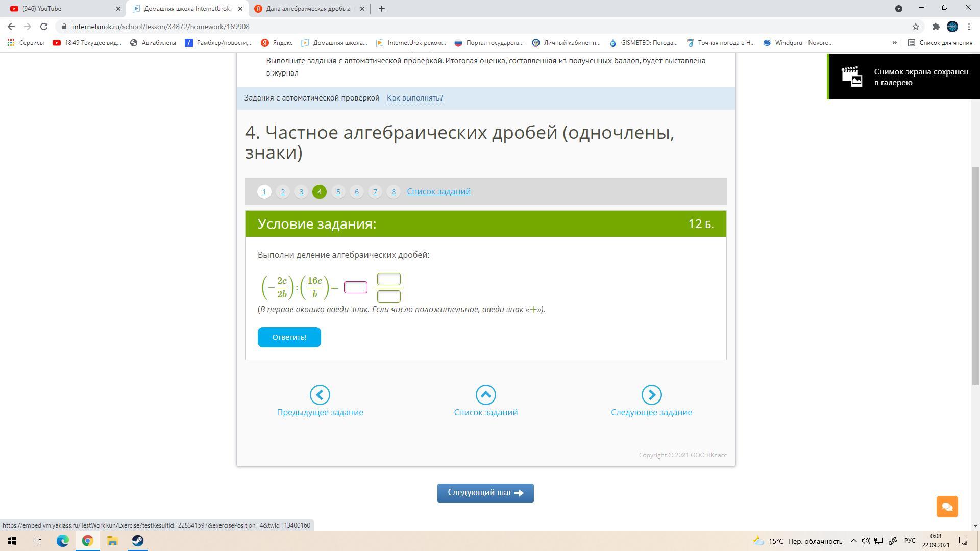Click the up-arrow task list icon
980x551 pixels.
coord(485,395)
